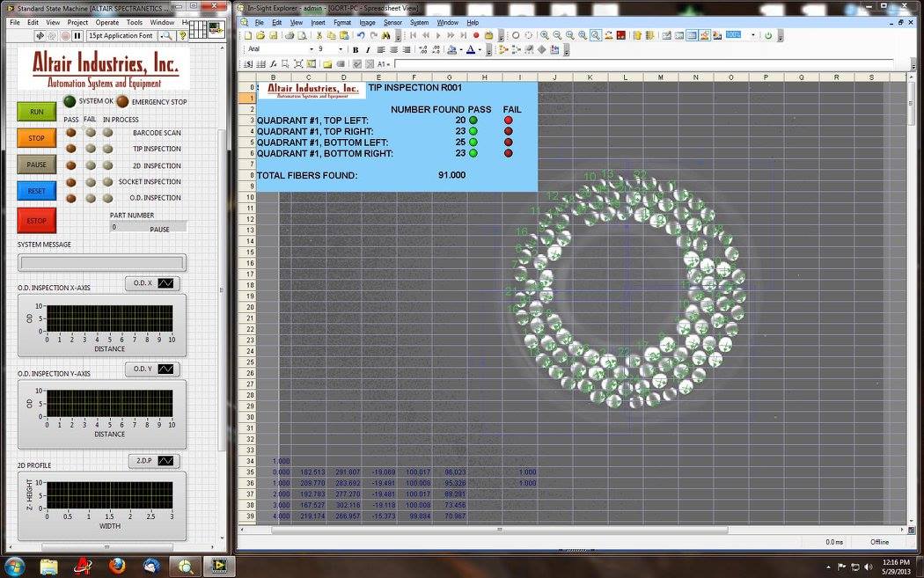Click the LabVIEW context help question icon
This screenshot has height=578, width=924.
pyautogui.click(x=183, y=36)
